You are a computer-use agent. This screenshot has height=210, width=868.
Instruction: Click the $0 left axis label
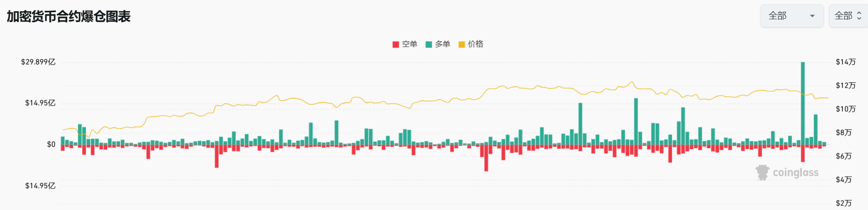pos(51,144)
